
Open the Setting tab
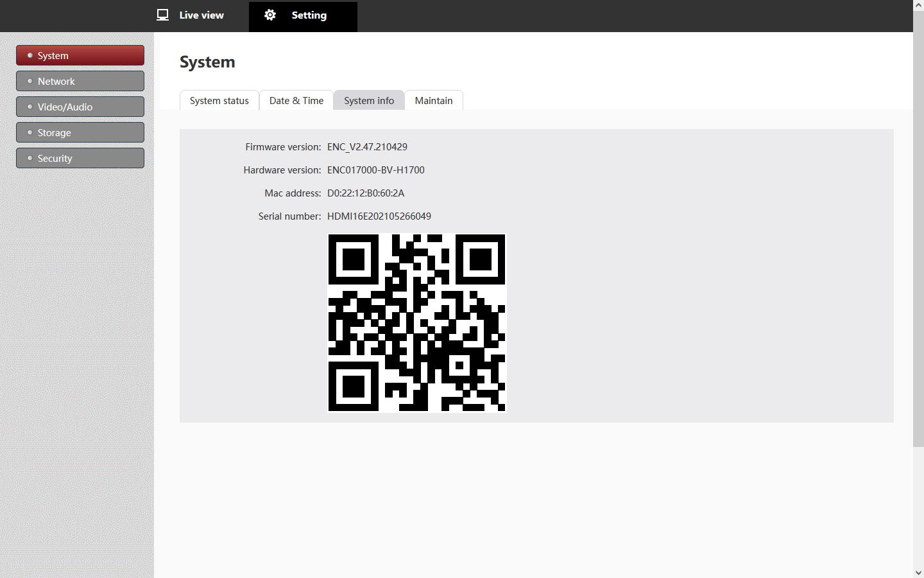pyautogui.click(x=303, y=16)
